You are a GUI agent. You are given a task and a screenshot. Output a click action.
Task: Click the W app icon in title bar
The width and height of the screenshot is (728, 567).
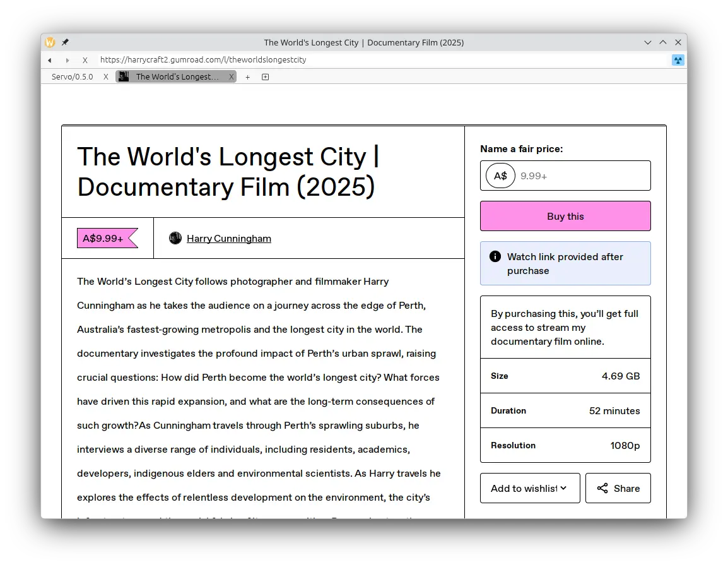point(50,42)
